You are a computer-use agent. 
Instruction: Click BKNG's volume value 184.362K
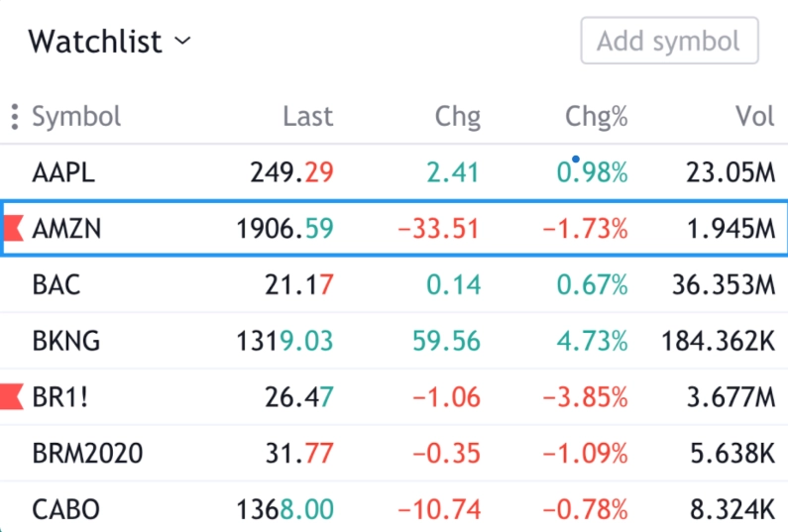(718, 342)
